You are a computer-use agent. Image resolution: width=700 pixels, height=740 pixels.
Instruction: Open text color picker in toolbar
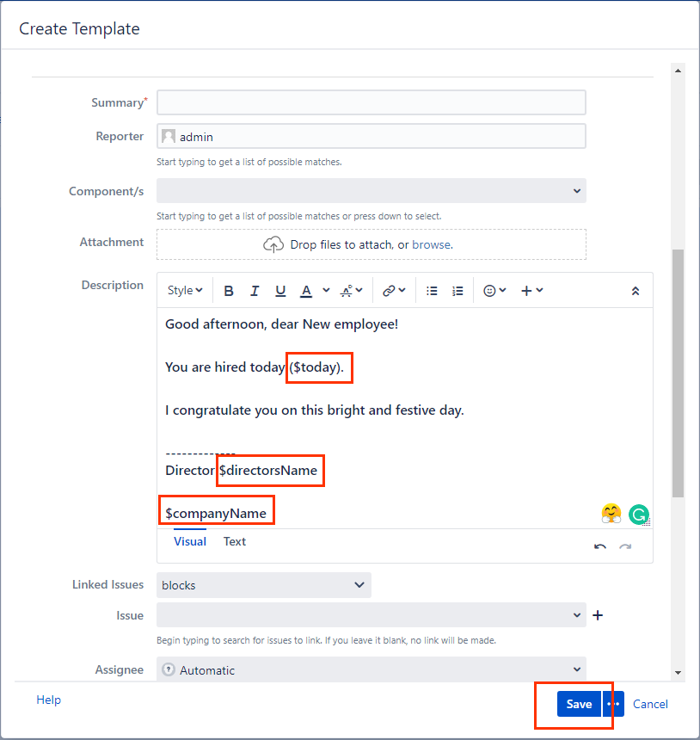coord(307,291)
